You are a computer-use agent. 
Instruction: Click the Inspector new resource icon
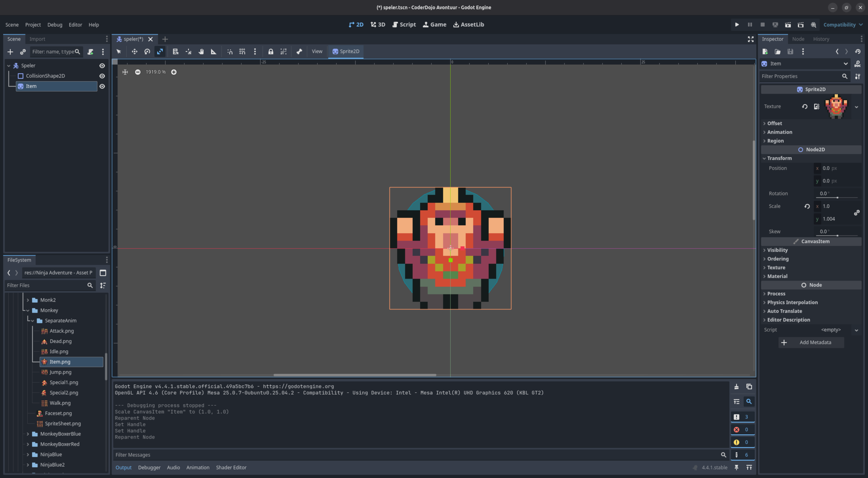point(765,51)
